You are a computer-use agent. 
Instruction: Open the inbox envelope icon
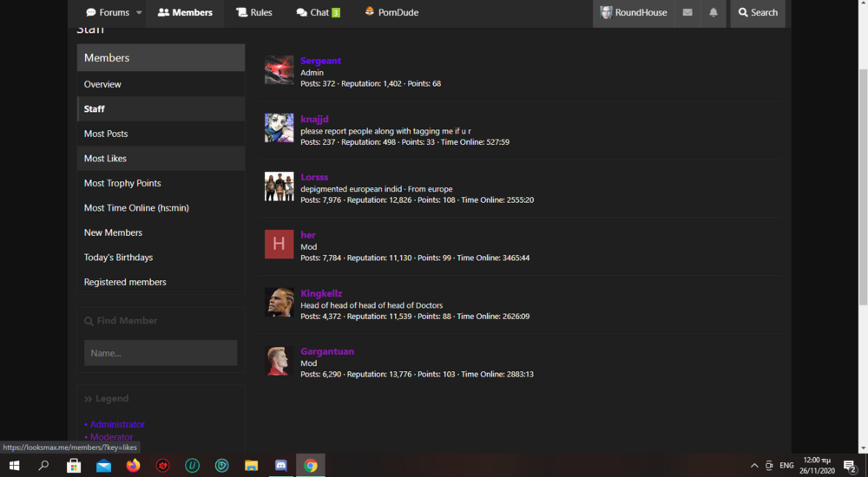(687, 12)
